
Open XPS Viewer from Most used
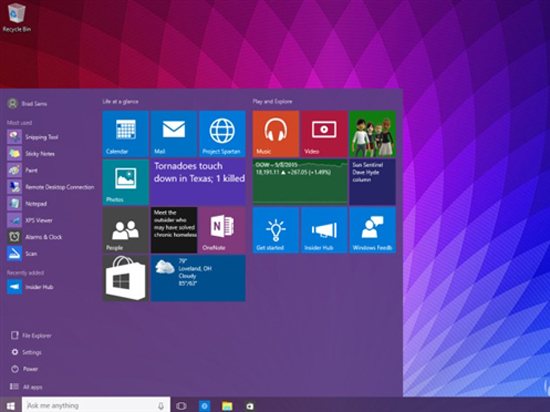tap(30, 220)
